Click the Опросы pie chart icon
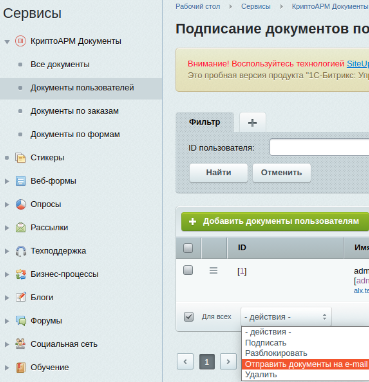Screen dimensions: 369x382 click(x=21, y=204)
